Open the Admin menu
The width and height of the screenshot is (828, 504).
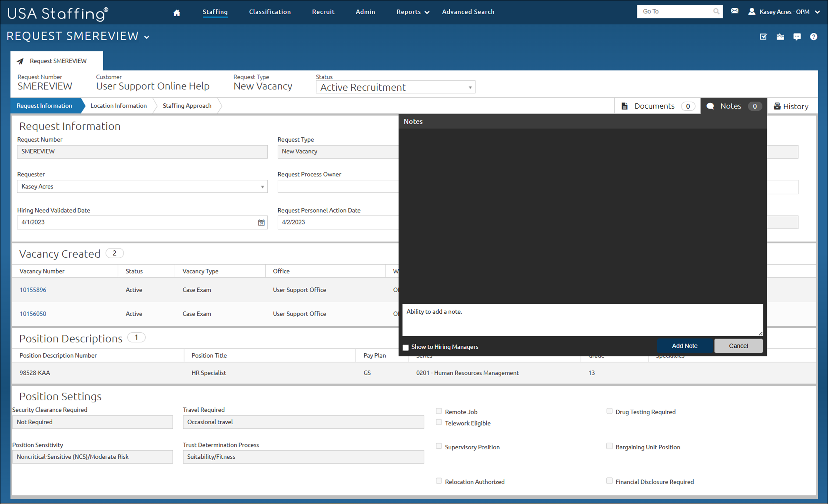coord(365,12)
